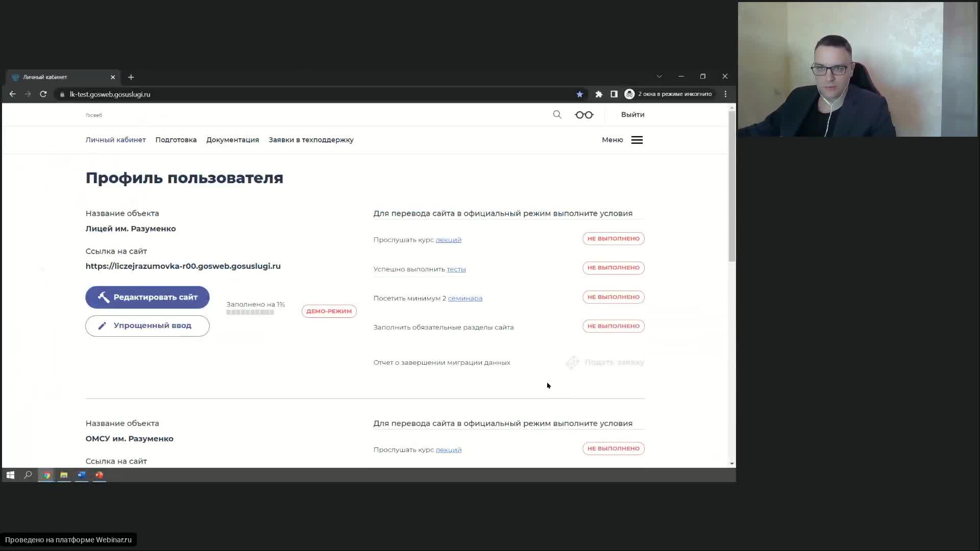Screen dimensions: 980x551
Task: Open Chrome three-dot menu
Action: click(725, 94)
